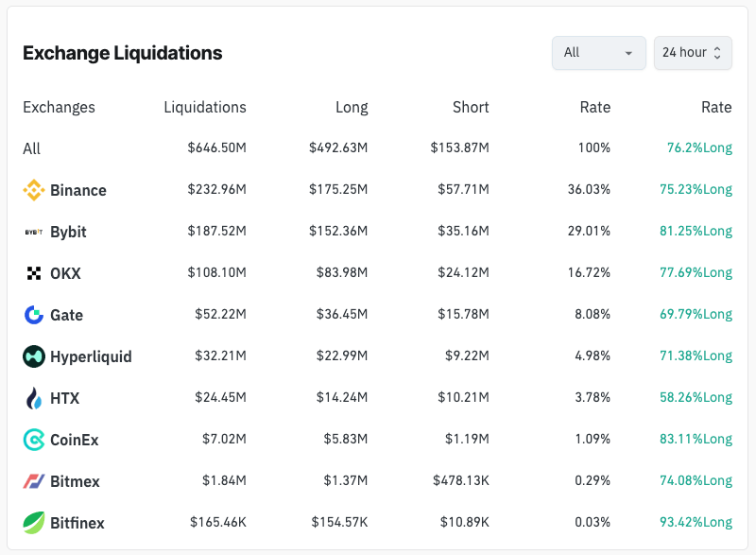Select the Bybit exchange icon

tap(33, 232)
